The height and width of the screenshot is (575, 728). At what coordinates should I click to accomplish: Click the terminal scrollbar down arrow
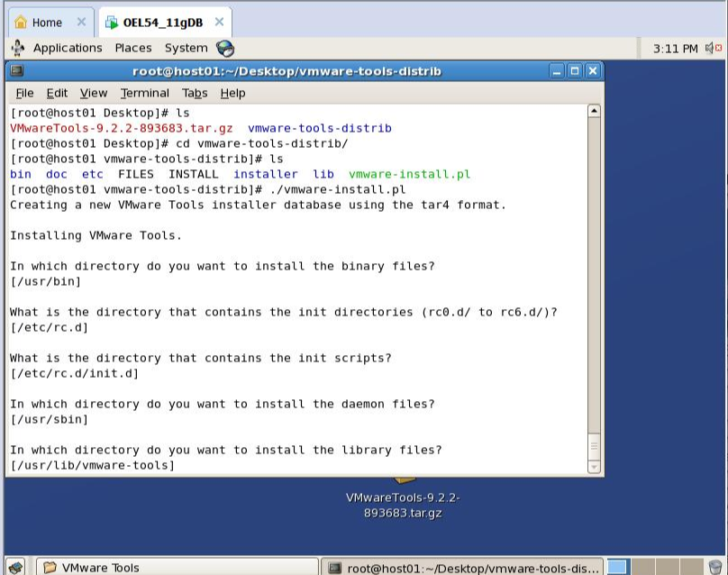click(594, 466)
